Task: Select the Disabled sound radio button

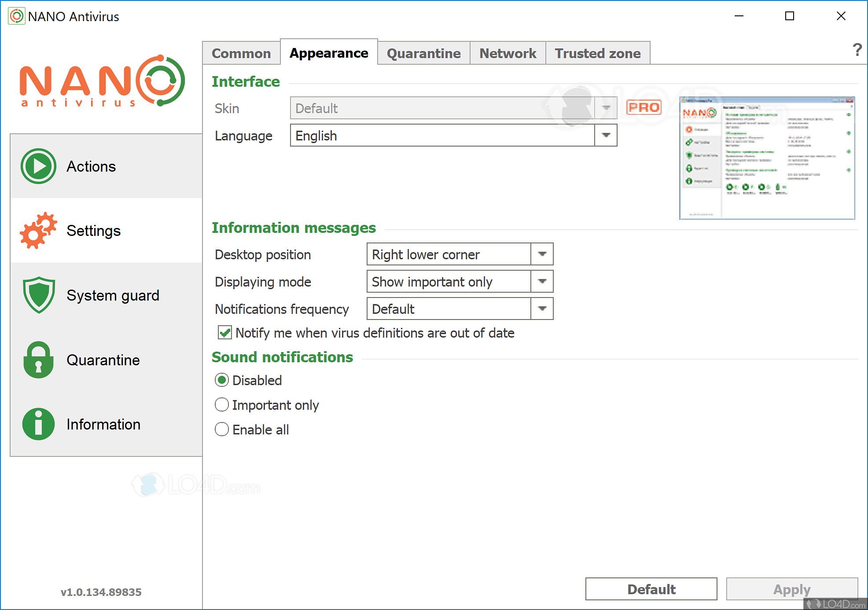Action: [222, 380]
